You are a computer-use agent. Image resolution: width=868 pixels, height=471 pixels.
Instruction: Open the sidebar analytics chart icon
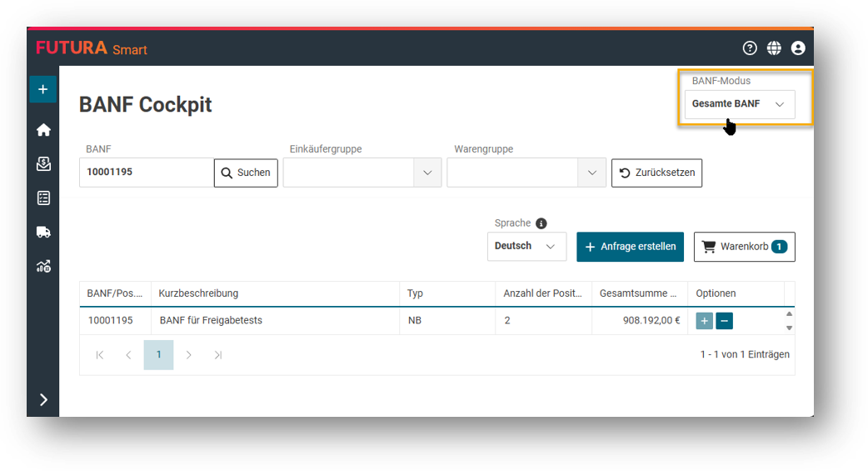click(x=43, y=267)
